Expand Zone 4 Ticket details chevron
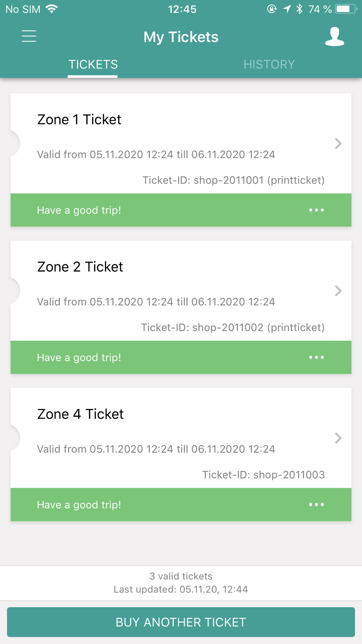 pyautogui.click(x=338, y=438)
